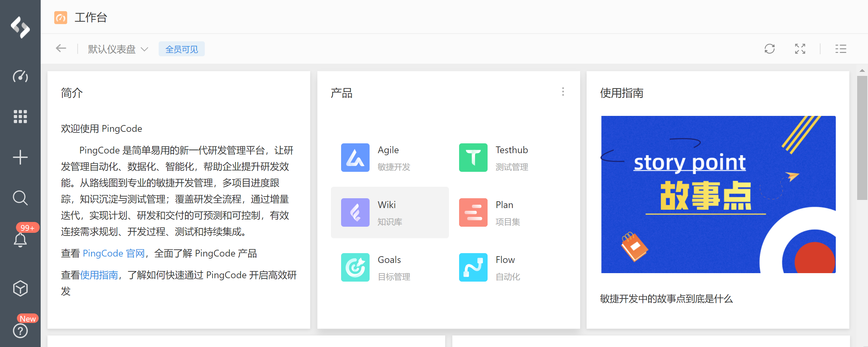
Task: Open the Agile 敏捷开发 product
Action: [x=376, y=158]
